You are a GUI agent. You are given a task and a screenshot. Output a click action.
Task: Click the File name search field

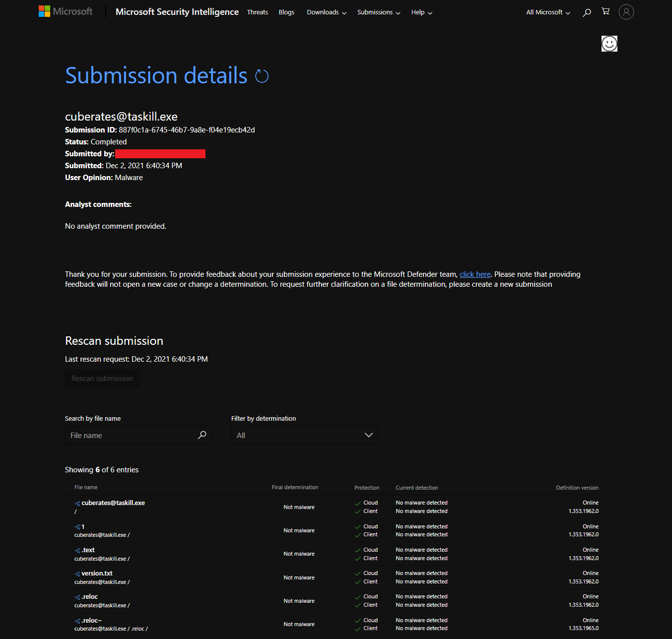pos(132,435)
